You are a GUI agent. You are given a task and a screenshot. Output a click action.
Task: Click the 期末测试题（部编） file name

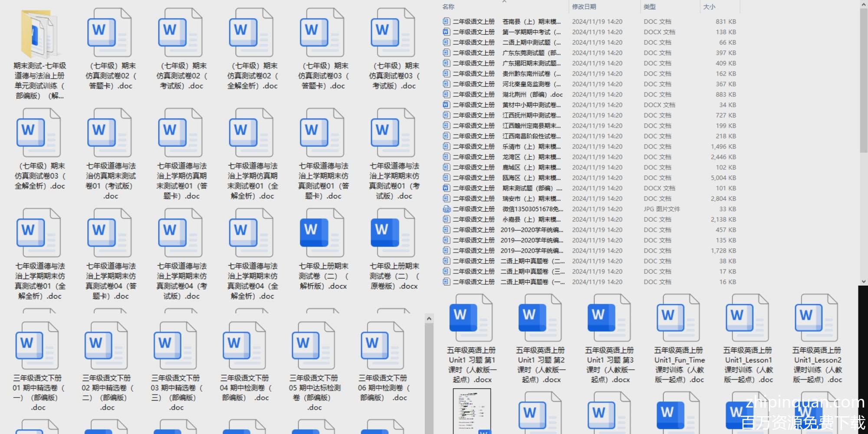(532, 188)
